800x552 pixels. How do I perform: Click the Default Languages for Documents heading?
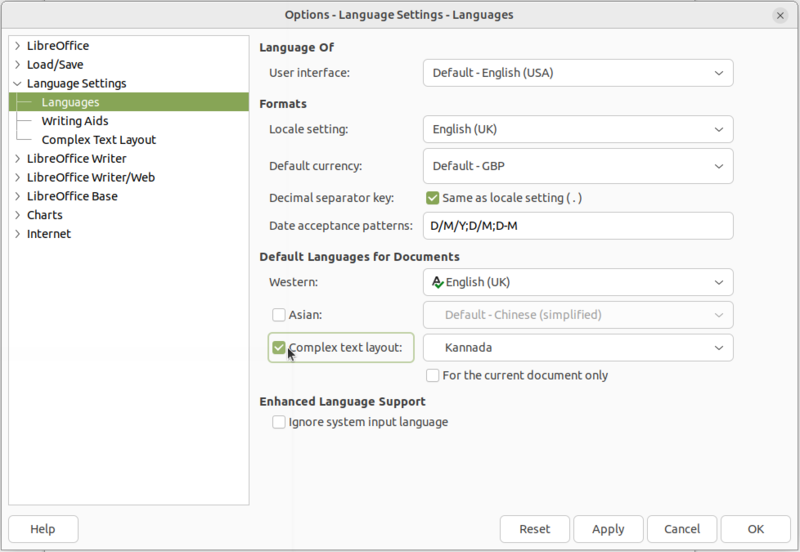(359, 257)
